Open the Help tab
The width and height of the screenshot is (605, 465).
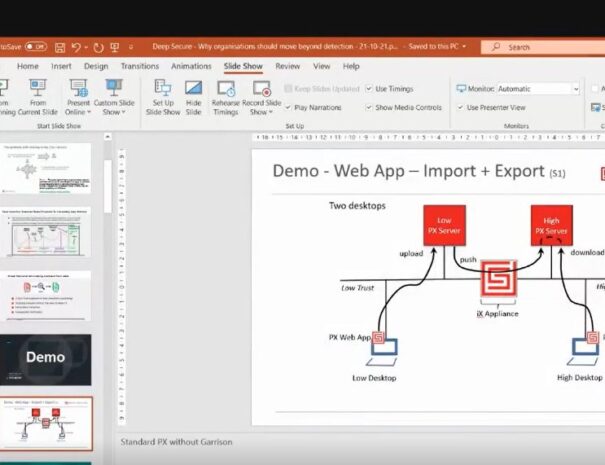(x=351, y=66)
